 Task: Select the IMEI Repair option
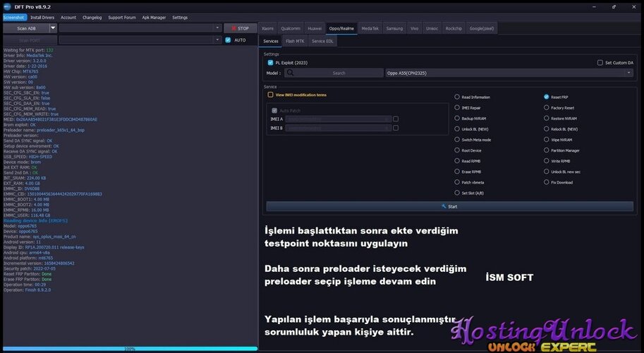click(x=457, y=108)
